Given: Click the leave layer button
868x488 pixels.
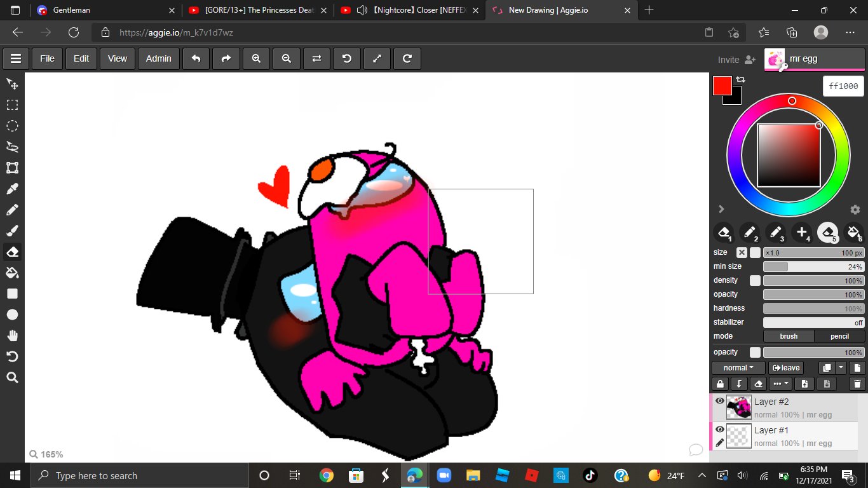Looking at the screenshot, I should coord(786,368).
